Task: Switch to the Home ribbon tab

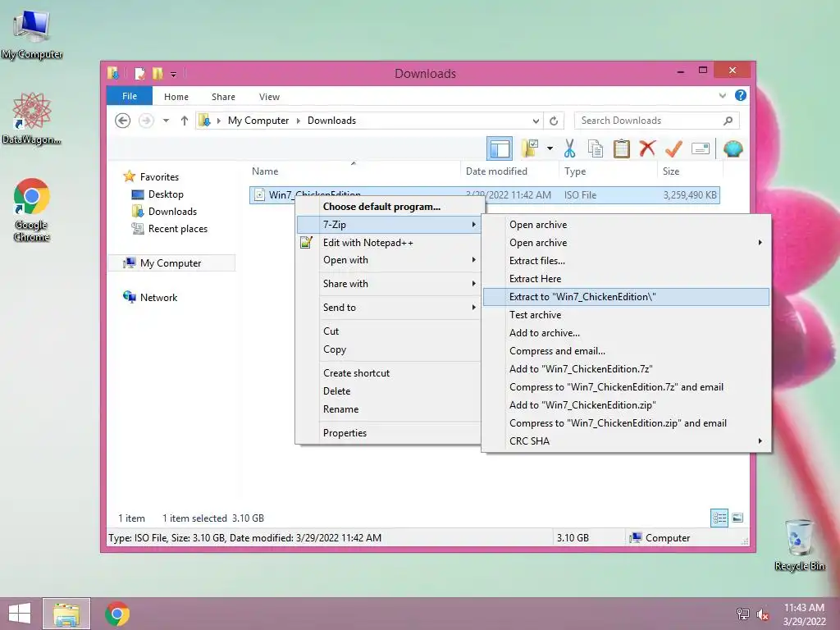Action: coord(176,97)
